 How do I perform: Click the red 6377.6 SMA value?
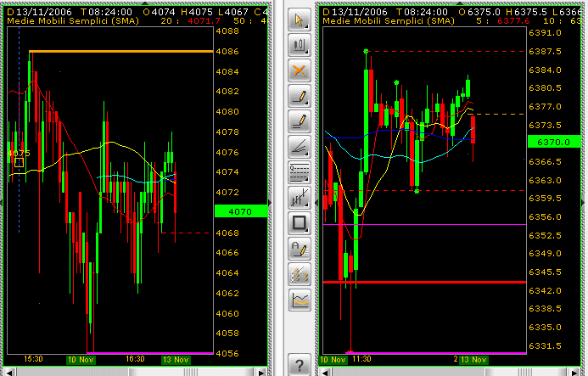513,21
